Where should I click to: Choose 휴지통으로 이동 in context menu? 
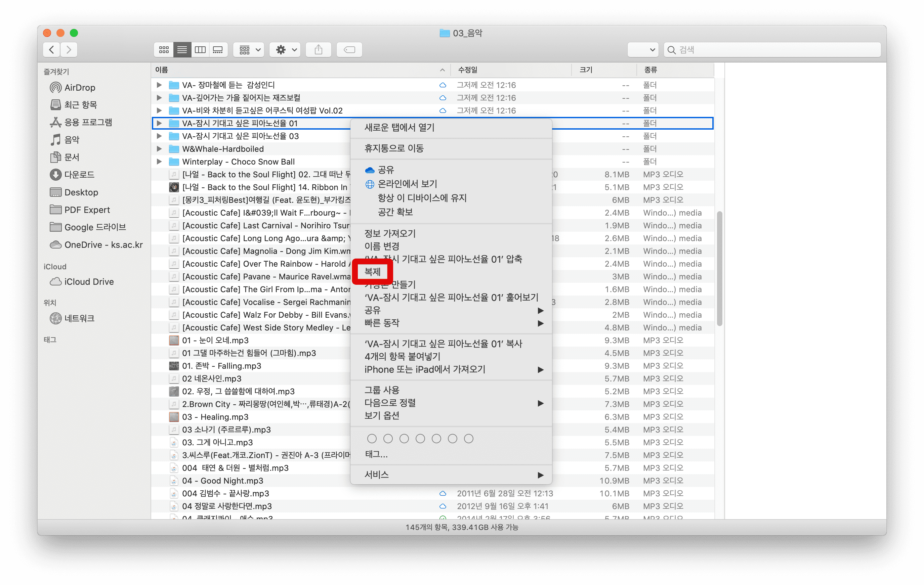394,148
